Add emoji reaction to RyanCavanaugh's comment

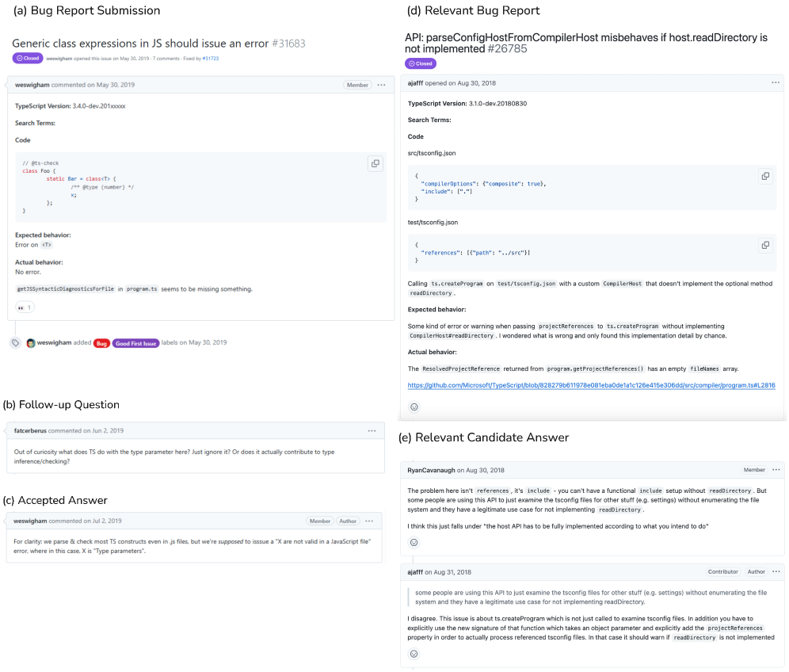pos(414,543)
